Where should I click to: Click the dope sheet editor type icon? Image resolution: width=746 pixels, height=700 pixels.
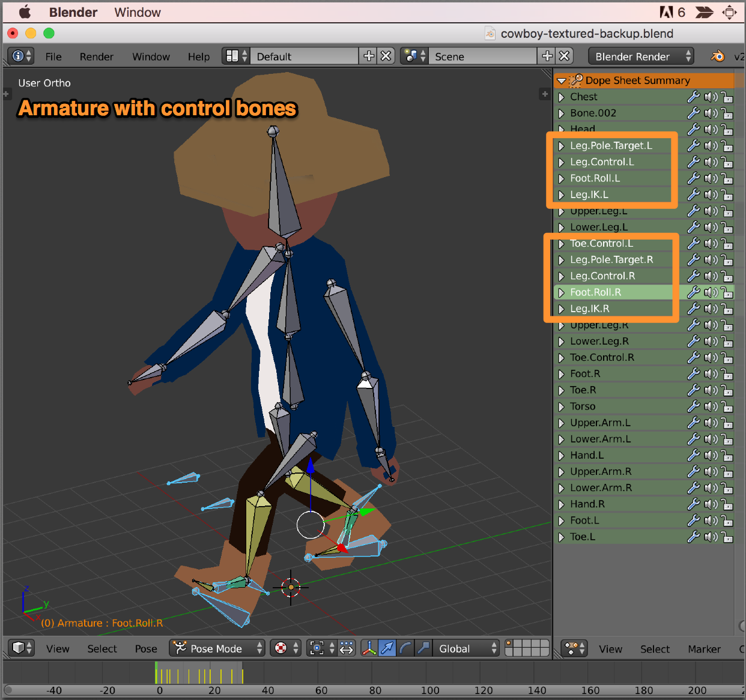573,648
